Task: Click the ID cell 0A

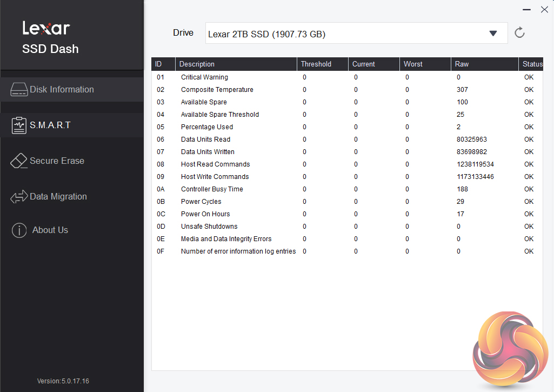Action: (x=161, y=189)
